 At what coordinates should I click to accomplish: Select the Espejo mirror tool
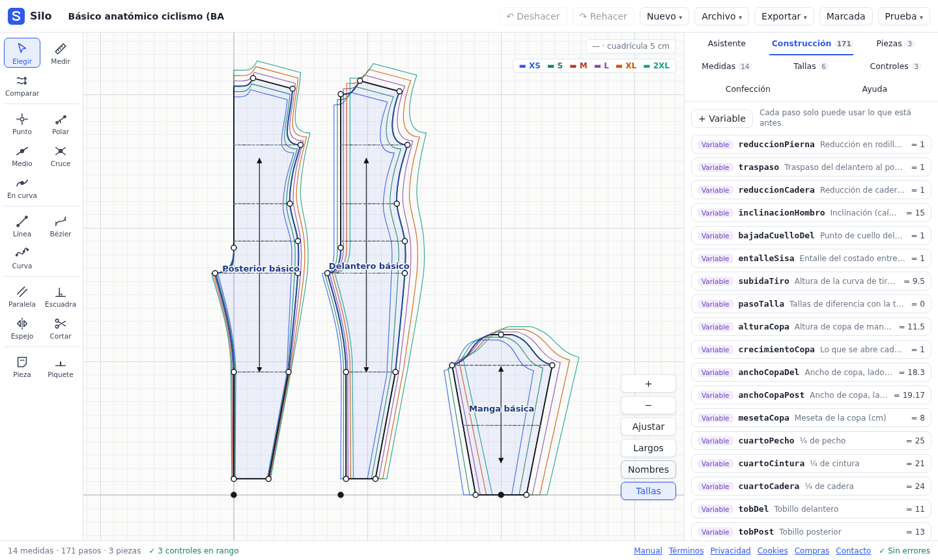click(x=22, y=328)
